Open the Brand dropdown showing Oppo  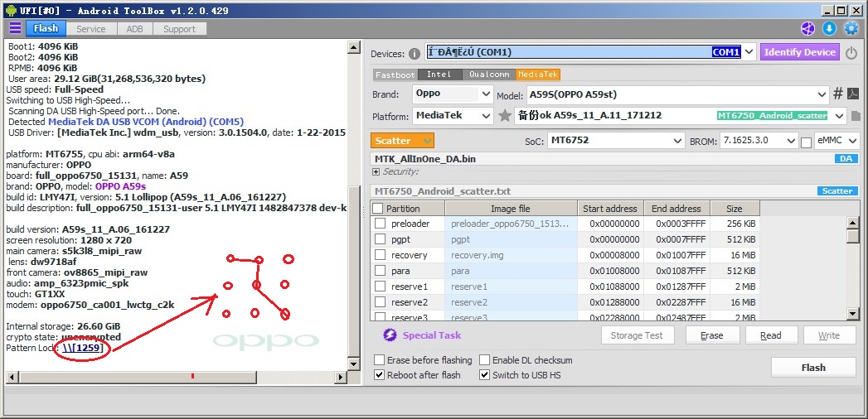(486, 94)
